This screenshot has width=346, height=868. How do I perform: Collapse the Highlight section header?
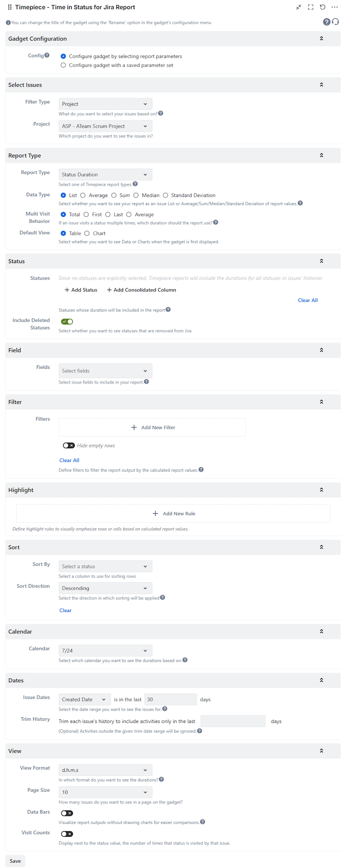pyautogui.click(x=321, y=490)
